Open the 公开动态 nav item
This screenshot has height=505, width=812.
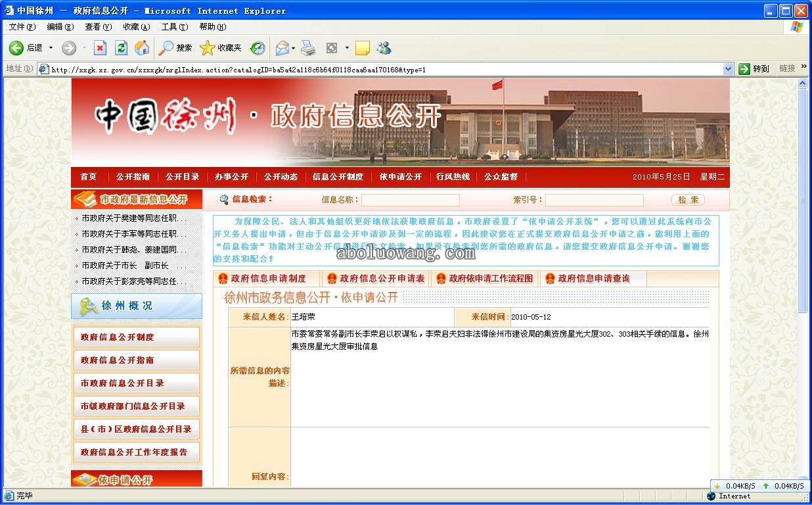[281, 177]
